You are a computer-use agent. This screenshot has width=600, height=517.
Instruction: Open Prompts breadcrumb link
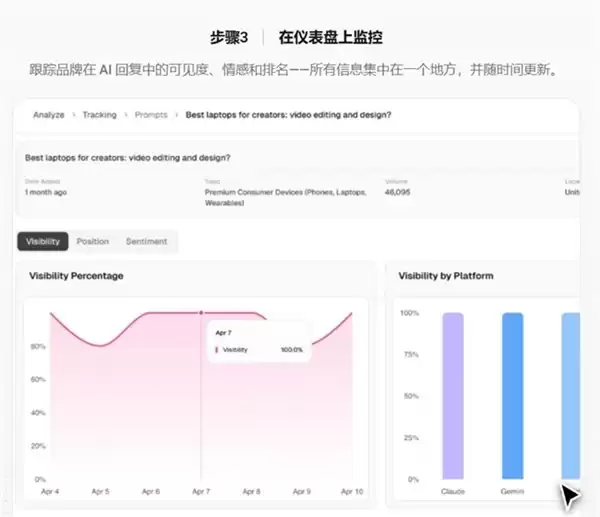pyautogui.click(x=151, y=115)
